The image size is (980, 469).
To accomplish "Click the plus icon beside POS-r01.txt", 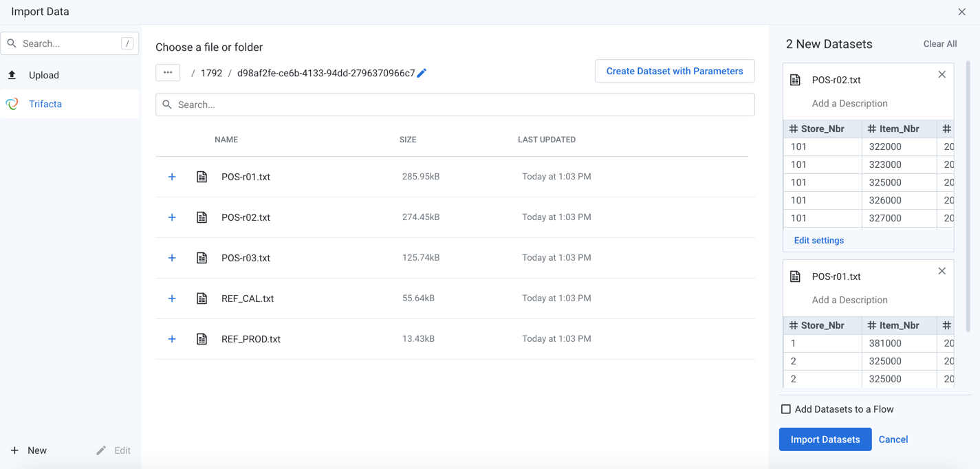I will (x=172, y=177).
